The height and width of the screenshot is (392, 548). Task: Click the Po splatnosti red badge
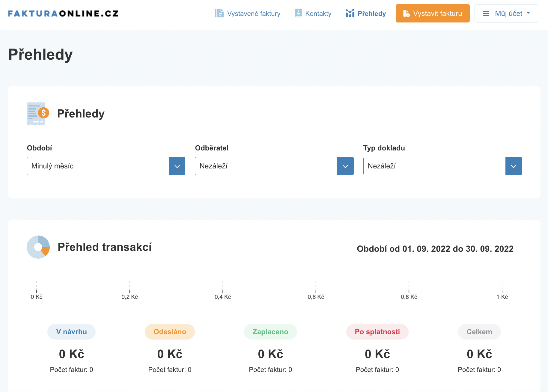(x=377, y=332)
